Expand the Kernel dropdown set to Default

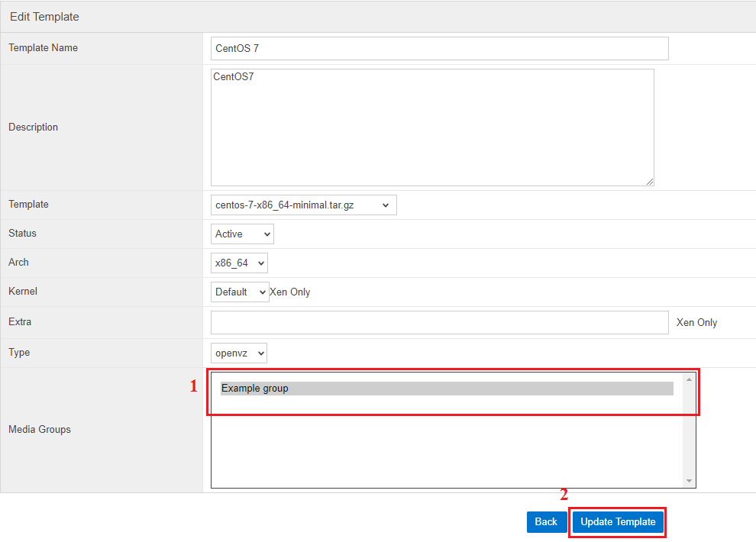coord(240,292)
